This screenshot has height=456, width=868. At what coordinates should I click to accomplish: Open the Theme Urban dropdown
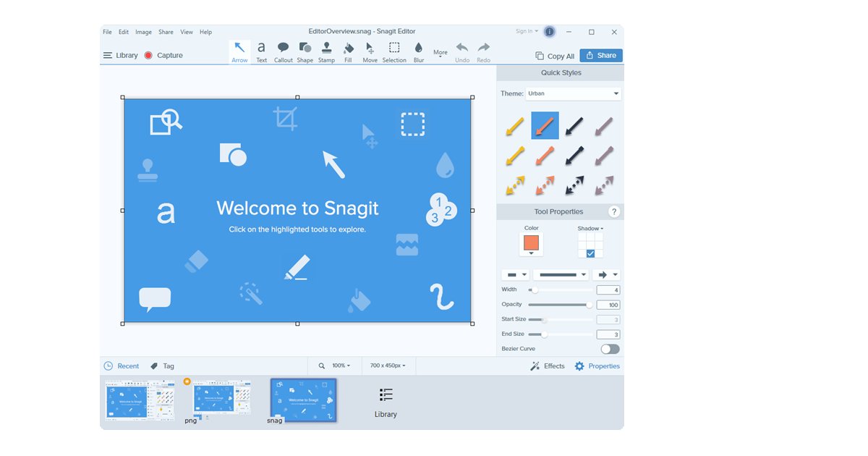(573, 93)
